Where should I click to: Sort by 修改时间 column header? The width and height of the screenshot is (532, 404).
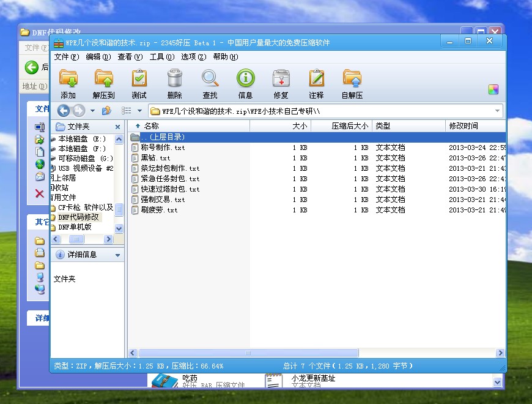click(475, 126)
